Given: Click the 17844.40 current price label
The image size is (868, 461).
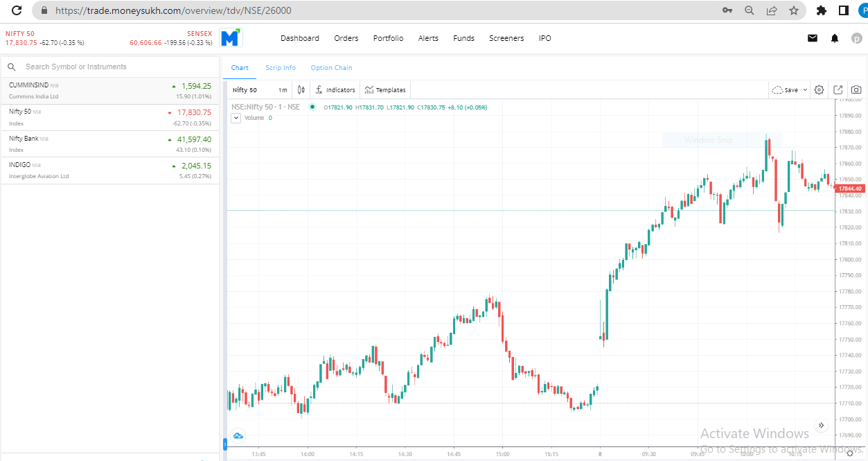Looking at the screenshot, I should pos(850,189).
